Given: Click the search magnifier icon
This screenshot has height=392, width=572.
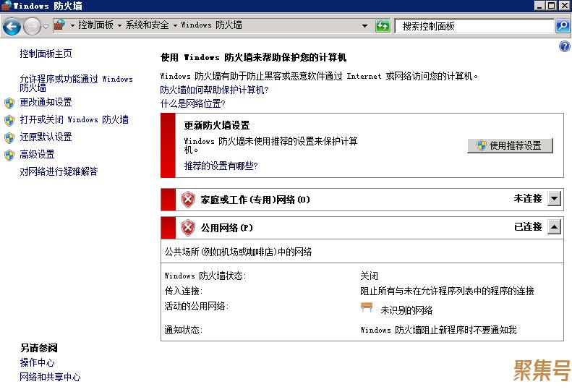Looking at the screenshot, I should pos(562,26).
